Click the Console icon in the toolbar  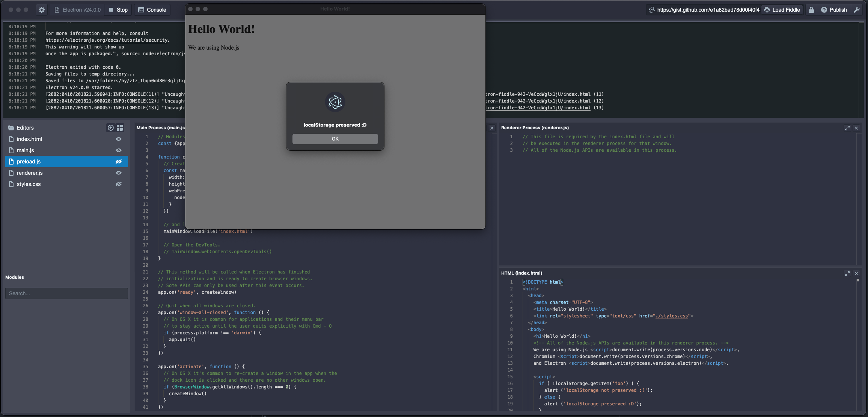(152, 10)
